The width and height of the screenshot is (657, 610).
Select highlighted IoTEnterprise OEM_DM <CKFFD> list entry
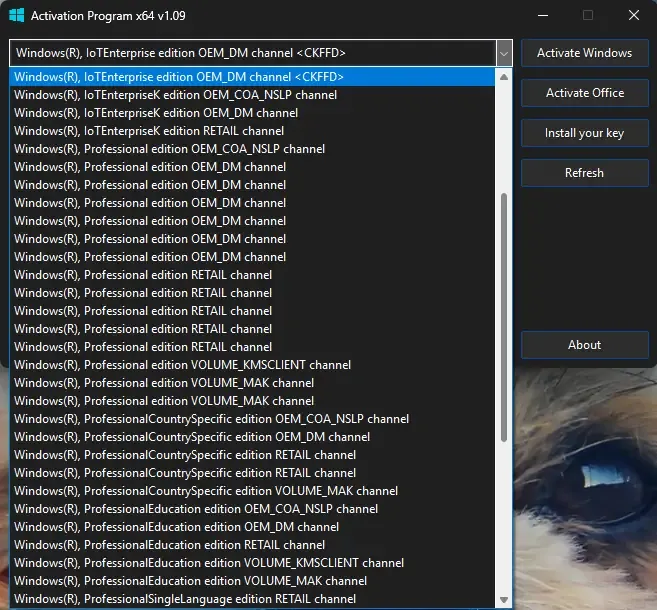[252, 77]
